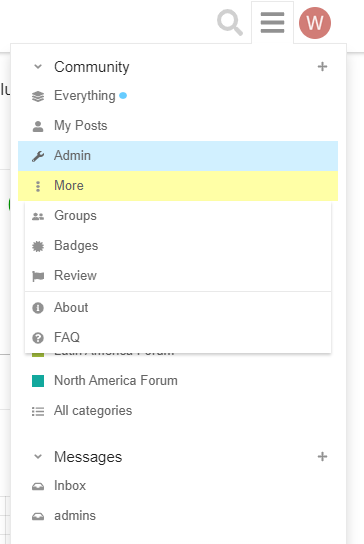Click the plus icon beside Messages
The width and height of the screenshot is (364, 544).
322,457
